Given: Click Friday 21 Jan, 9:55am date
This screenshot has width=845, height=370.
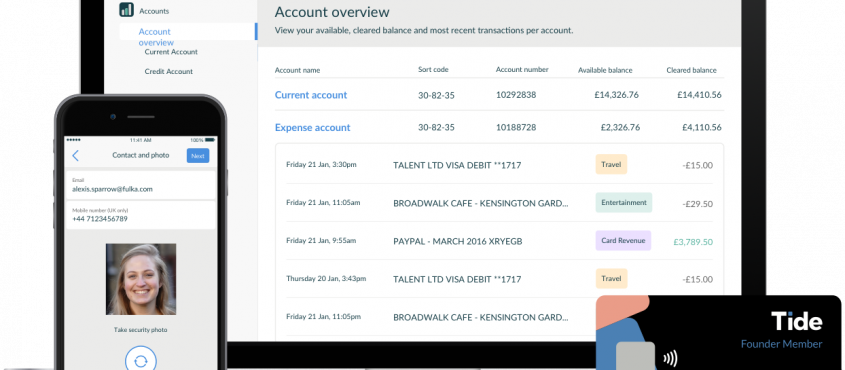Looking at the screenshot, I should click(x=321, y=241).
